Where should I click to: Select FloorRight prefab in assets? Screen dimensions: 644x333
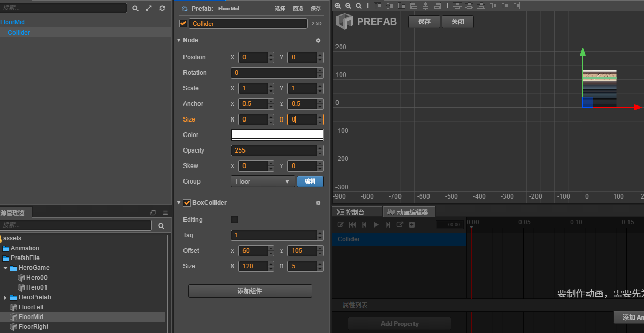tap(34, 327)
